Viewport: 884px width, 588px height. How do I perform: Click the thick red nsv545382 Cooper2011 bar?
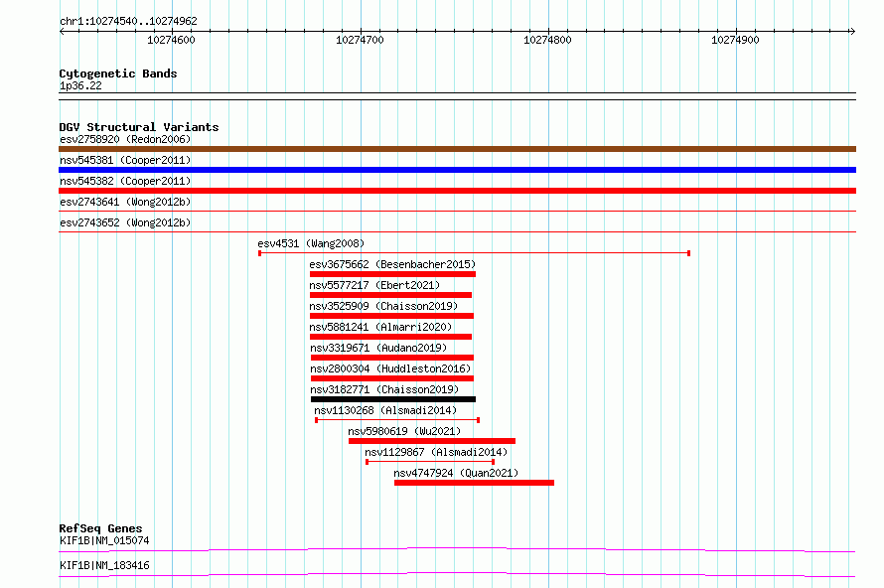[457, 191]
